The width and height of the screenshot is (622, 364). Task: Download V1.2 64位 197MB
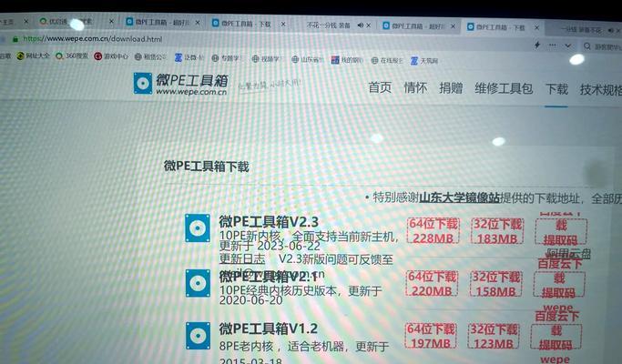click(431, 336)
